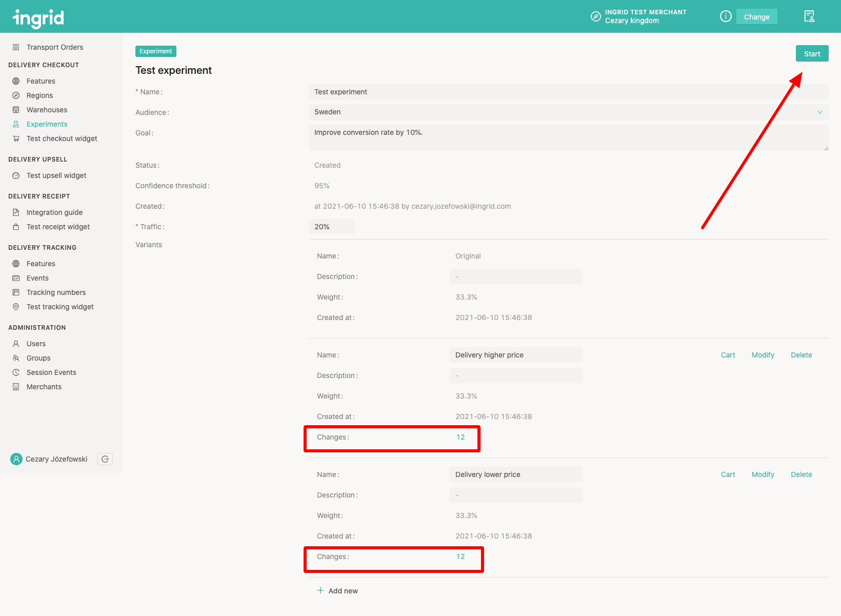This screenshot has width=841, height=616.
Task: Click the user avatar icon in sidebar
Action: (16, 459)
